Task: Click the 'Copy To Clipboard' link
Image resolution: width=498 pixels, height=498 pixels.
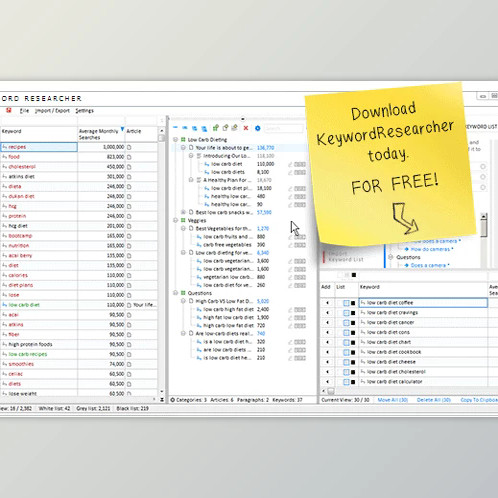Action: (479, 400)
